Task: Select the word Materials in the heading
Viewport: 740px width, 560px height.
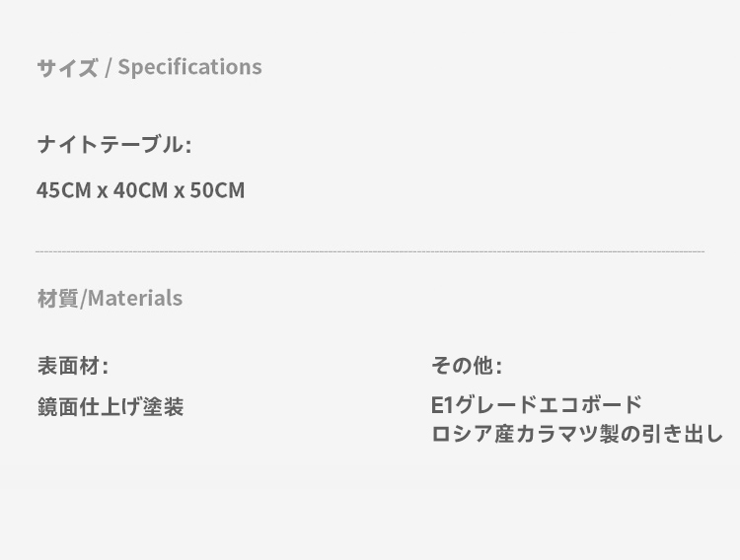Action: 135,299
